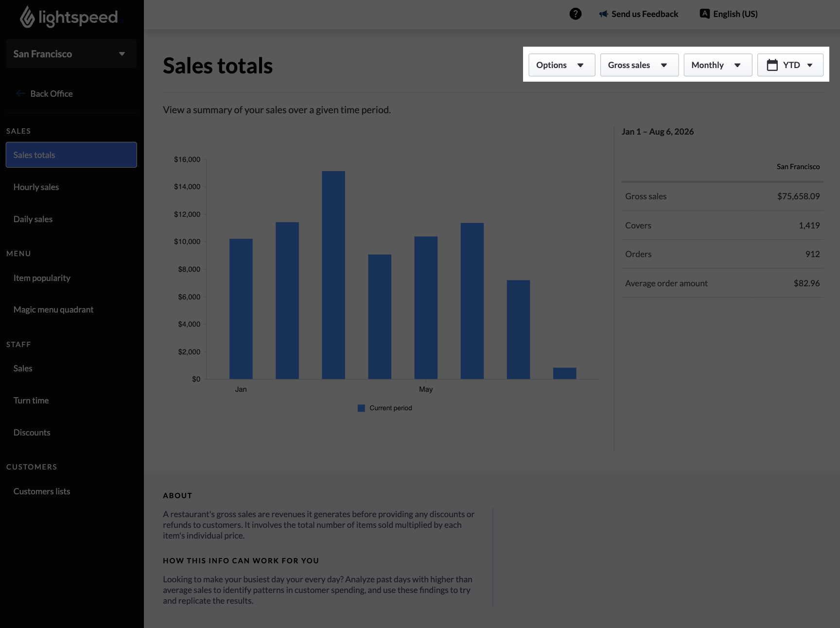Viewport: 840px width, 628px height.
Task: Click the Lightspeed flame logo
Action: [27, 17]
